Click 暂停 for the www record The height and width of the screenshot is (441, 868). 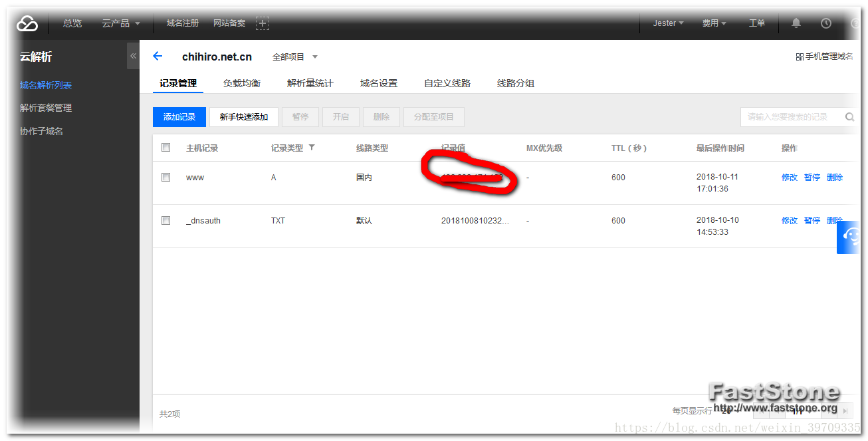(x=812, y=178)
